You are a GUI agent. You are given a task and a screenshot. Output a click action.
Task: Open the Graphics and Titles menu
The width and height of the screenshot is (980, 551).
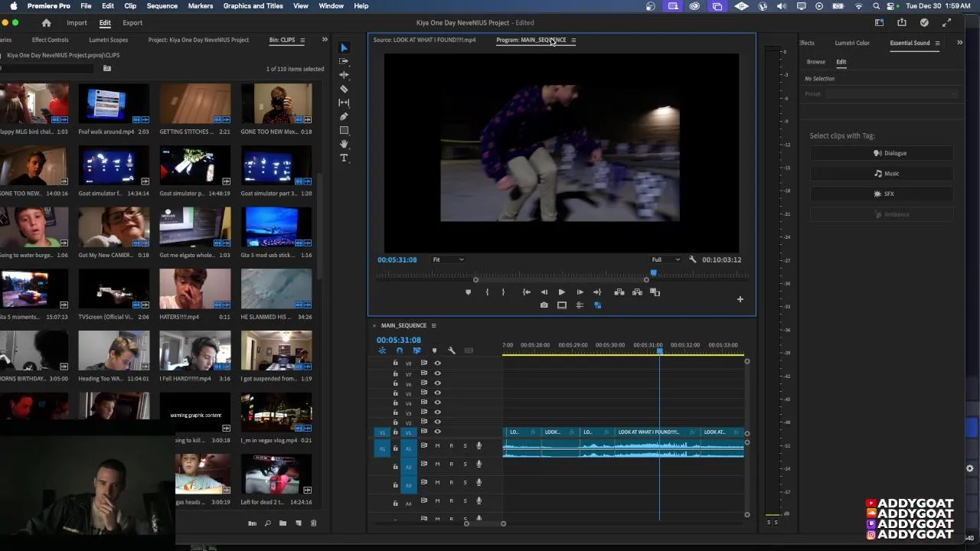[253, 6]
